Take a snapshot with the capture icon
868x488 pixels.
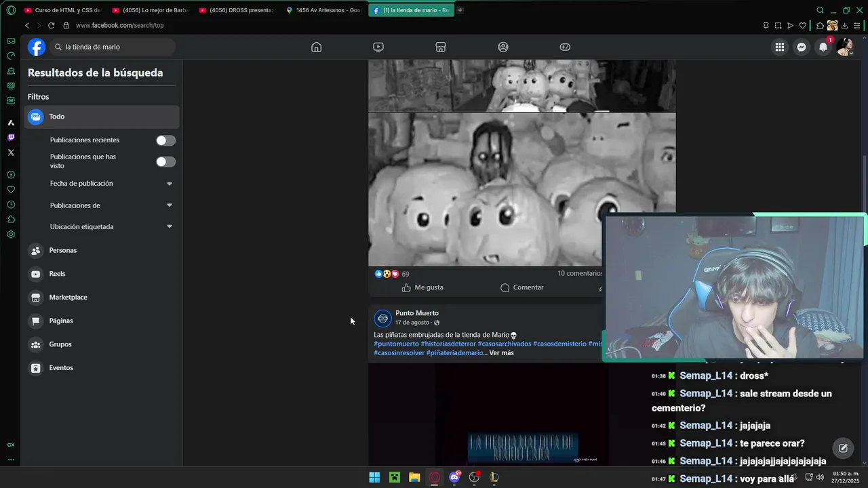(x=778, y=26)
